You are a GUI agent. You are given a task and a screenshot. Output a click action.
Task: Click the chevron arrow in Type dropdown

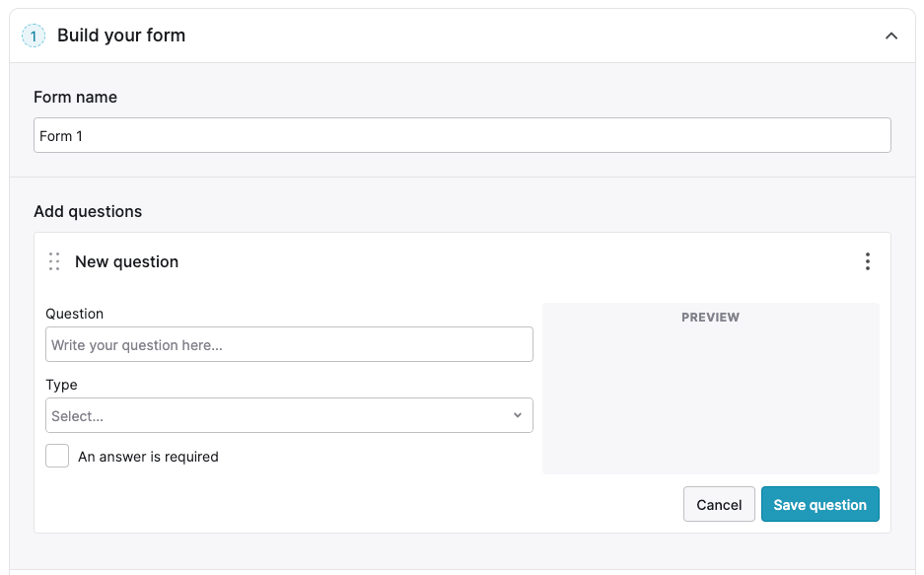coord(518,415)
